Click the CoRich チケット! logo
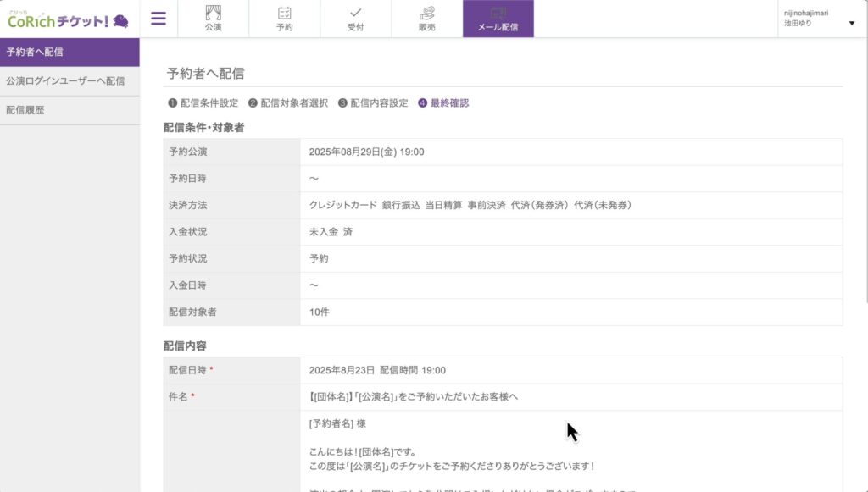Screen dimensions: 868x492 click(68, 19)
